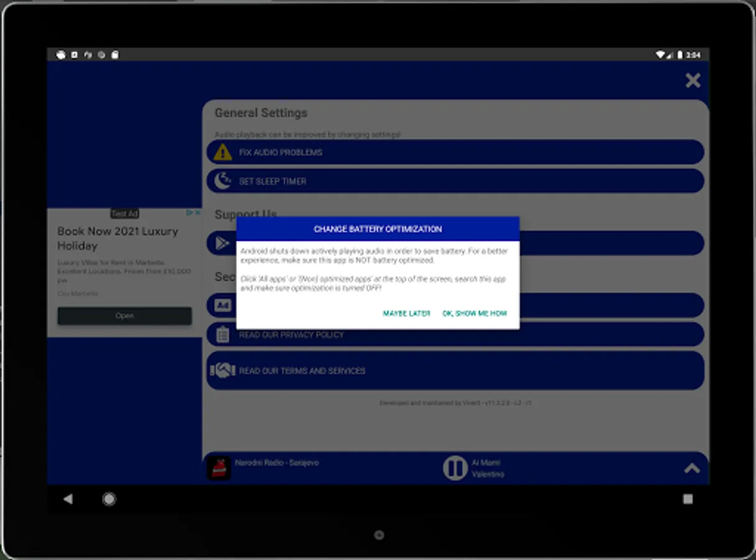
Task: Tap the Android home circle button
Action: point(109,499)
